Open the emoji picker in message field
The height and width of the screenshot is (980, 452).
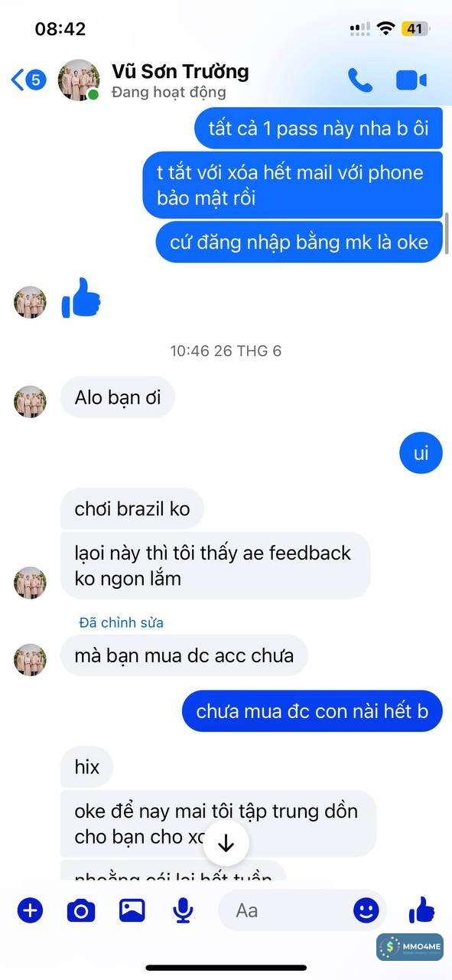[366, 910]
